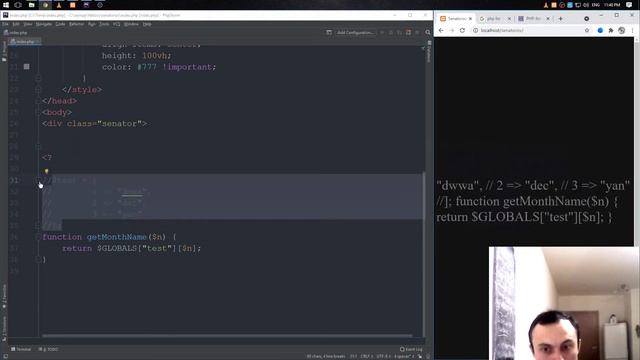The height and width of the screenshot is (360, 640).
Task: Click the editor horizontal scrollbar
Action: coord(227,336)
